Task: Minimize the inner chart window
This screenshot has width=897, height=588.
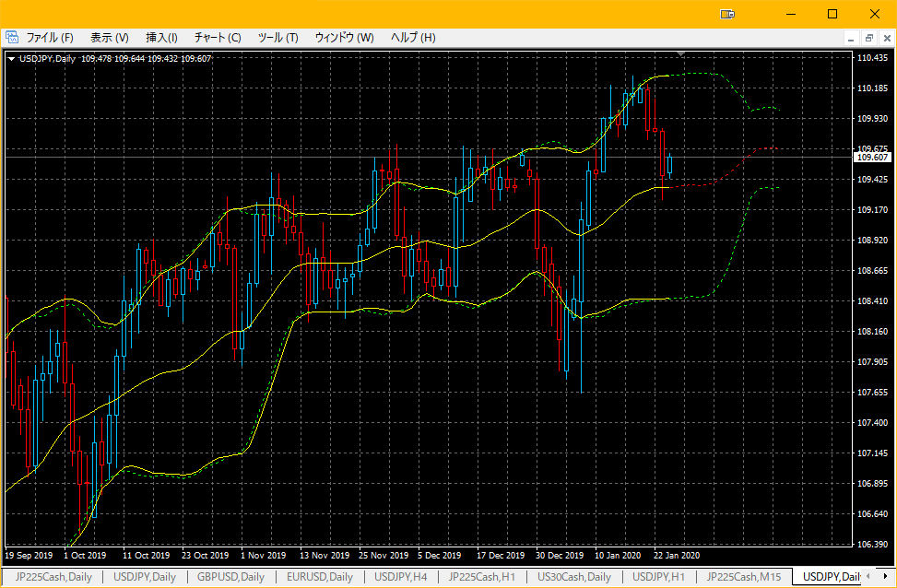Action: (851, 39)
